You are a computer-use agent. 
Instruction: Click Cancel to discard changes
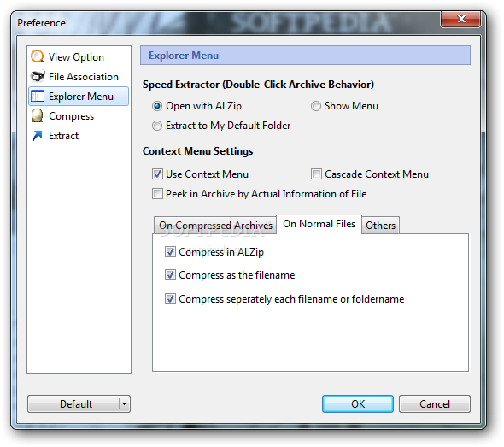(x=435, y=404)
